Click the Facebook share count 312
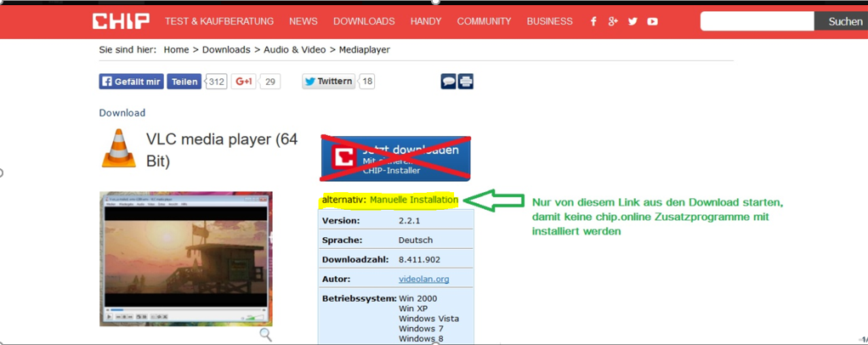This screenshot has width=868, height=345. (217, 82)
